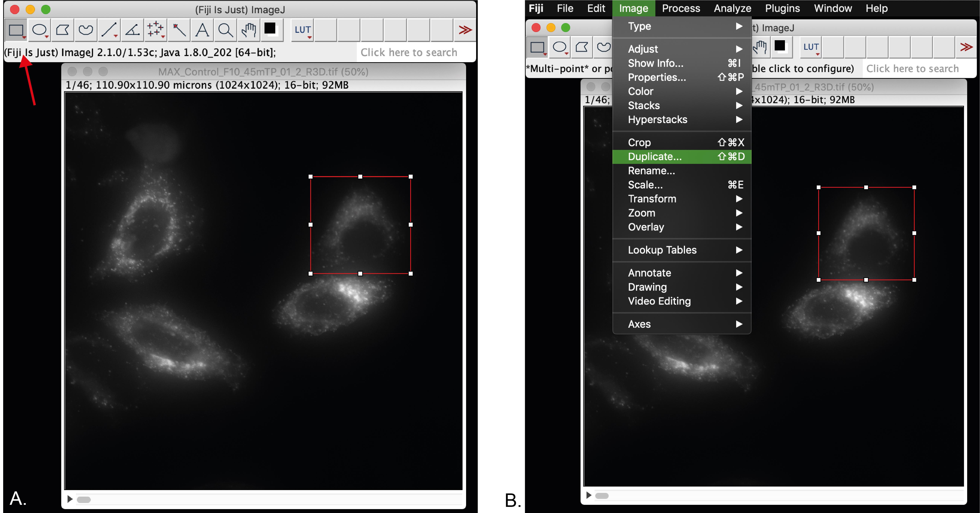Viewport: 980px width, 513px height.
Task: Open the Edit menu
Action: (x=596, y=8)
